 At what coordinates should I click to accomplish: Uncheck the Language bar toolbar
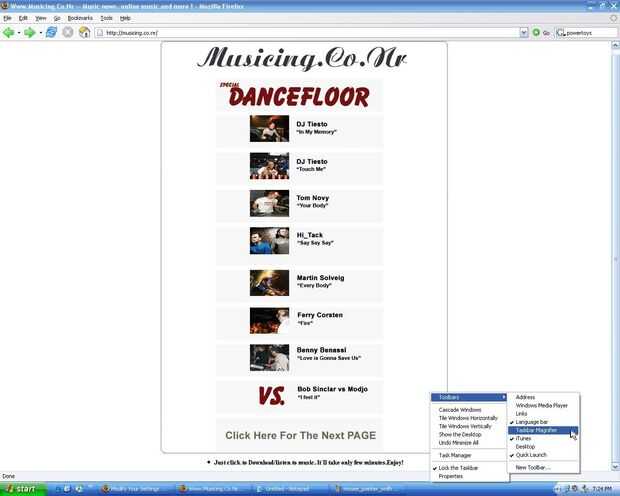point(543,422)
